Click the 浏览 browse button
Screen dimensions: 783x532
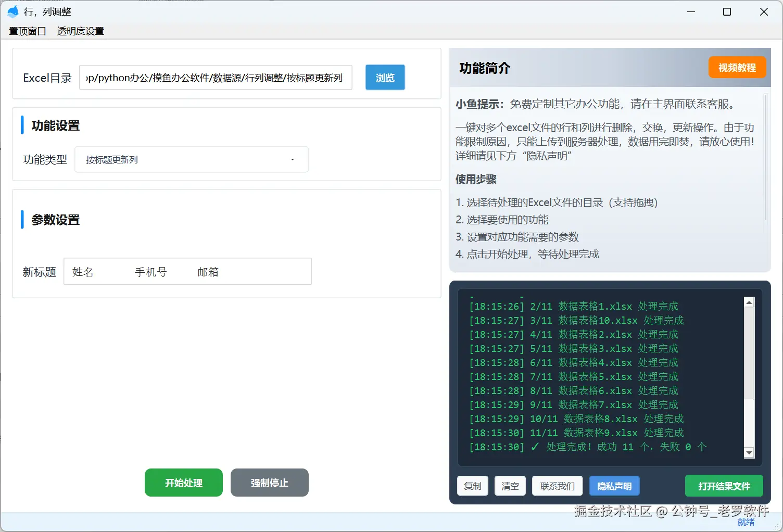(385, 78)
